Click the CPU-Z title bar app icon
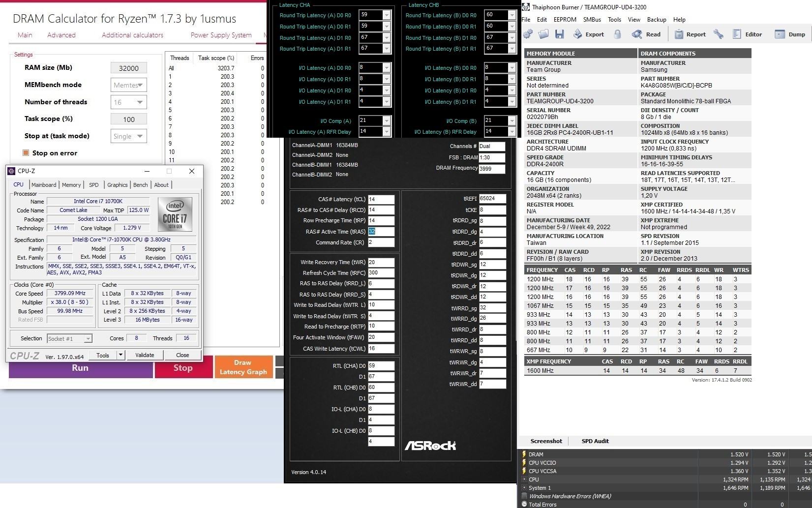Image resolution: width=812 pixels, height=508 pixels. point(11,171)
